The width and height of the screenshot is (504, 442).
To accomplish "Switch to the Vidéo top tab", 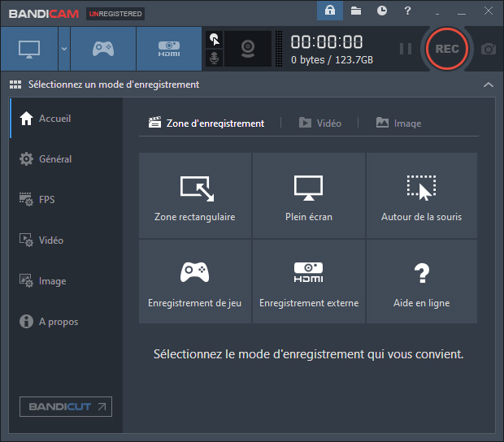I will click(x=320, y=123).
